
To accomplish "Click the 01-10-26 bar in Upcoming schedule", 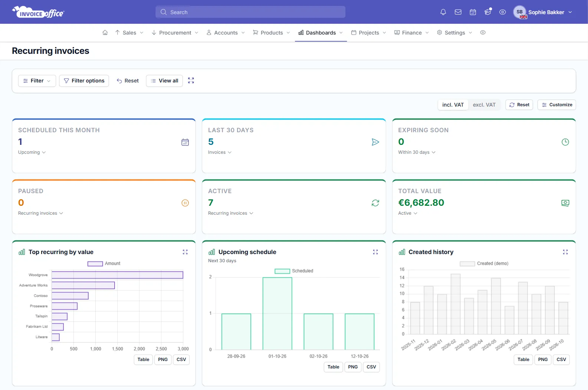I will click(277, 313).
